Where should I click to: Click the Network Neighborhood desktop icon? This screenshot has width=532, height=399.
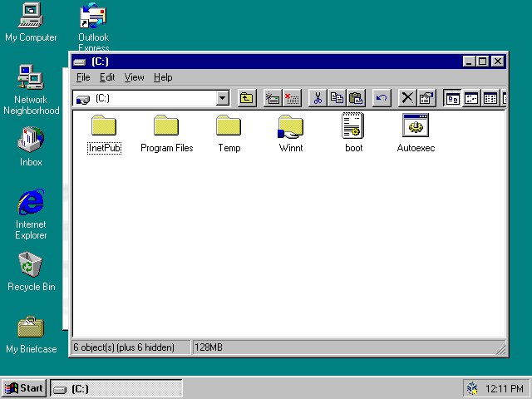[x=32, y=91]
